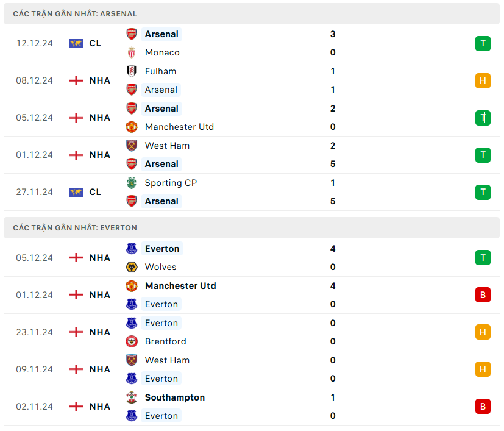Click the 05.12.24 Everton vs Wolves date
The width and height of the screenshot is (504, 431).
(34, 258)
